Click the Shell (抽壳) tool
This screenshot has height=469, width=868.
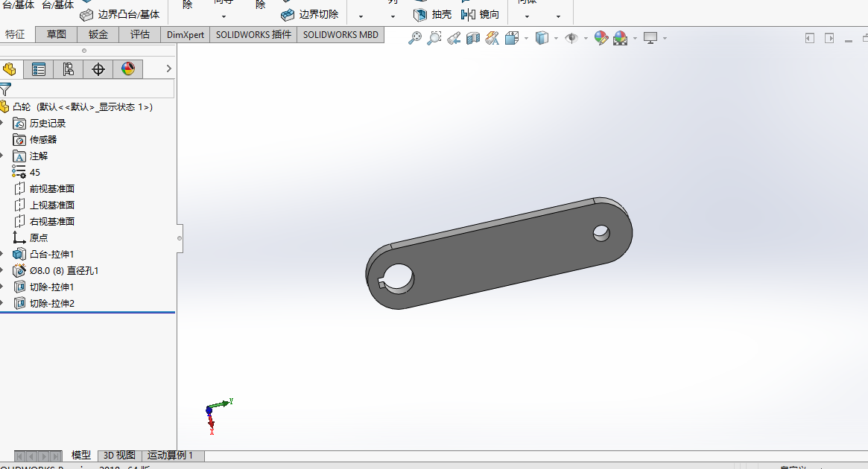point(432,14)
